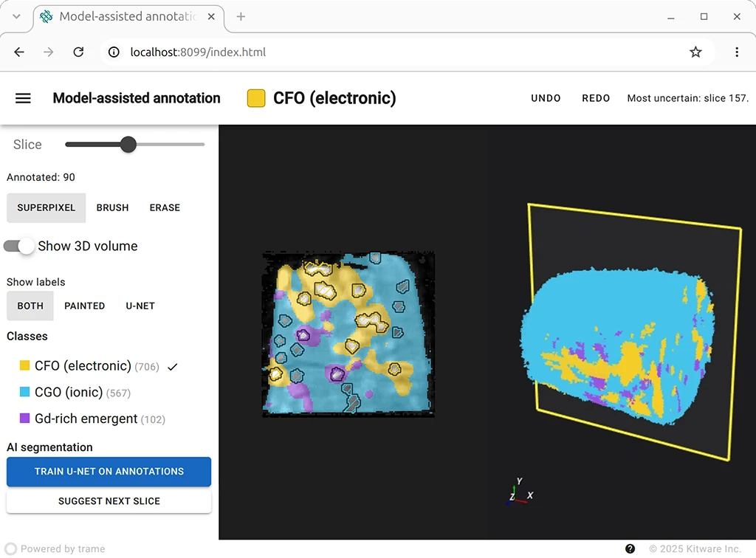Reload the page
The width and height of the screenshot is (756, 558).
click(x=78, y=52)
